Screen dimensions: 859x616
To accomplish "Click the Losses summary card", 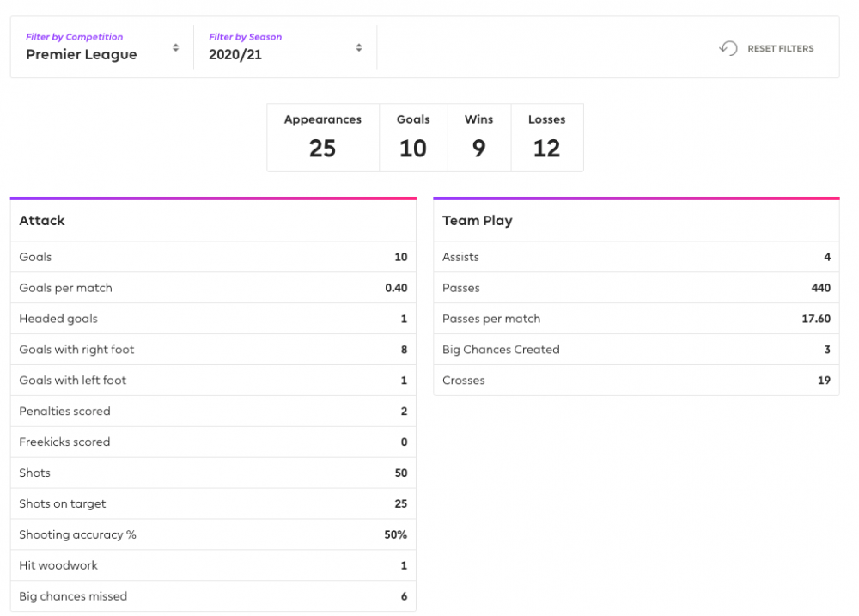I will [x=546, y=137].
